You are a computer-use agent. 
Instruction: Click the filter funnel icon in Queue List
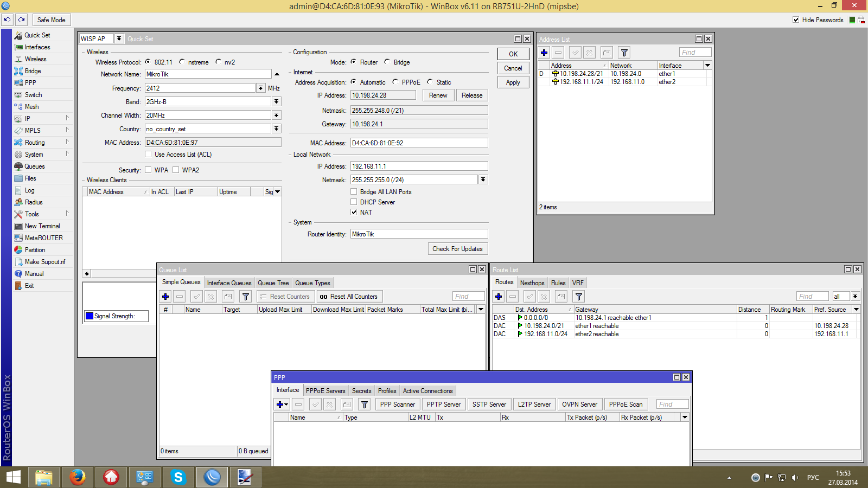point(246,297)
